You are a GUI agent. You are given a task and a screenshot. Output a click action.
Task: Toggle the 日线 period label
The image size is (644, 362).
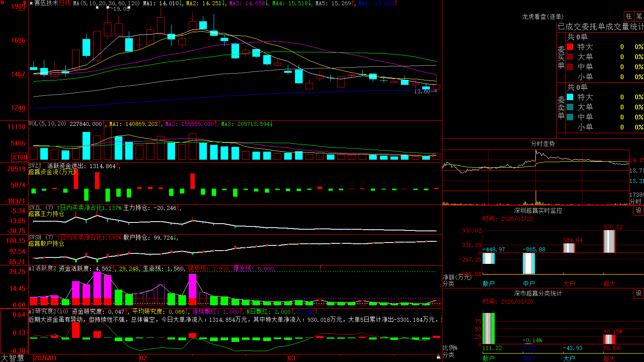(65, 3)
